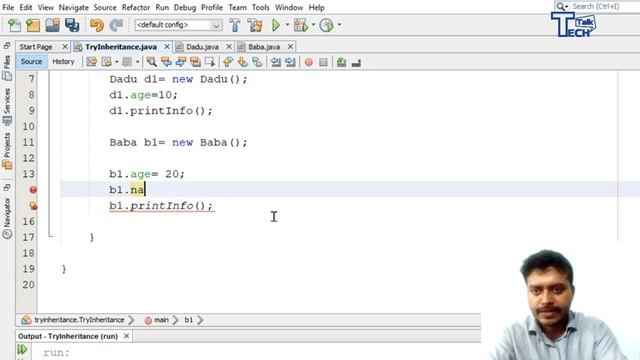The height and width of the screenshot is (360, 640).
Task: Click the Comment lines icon
Action: point(342,62)
